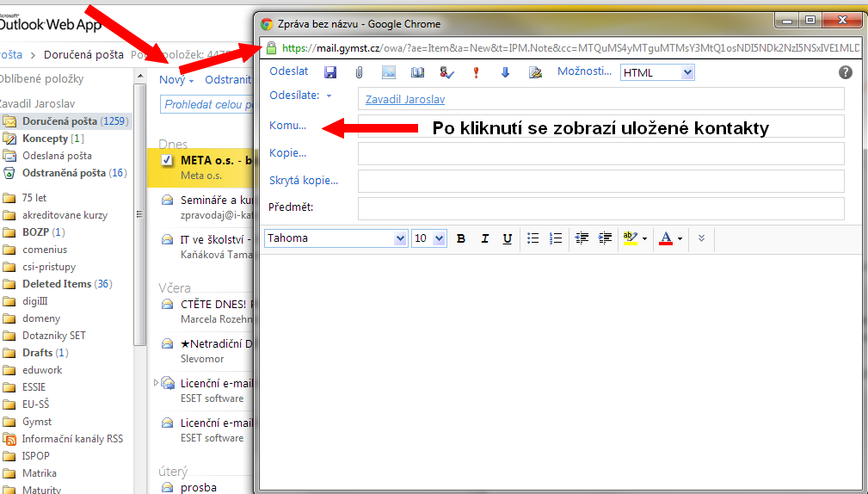Image resolution: width=868 pixels, height=494 pixels.
Task: Increase paragraph indent
Action: pos(605,238)
